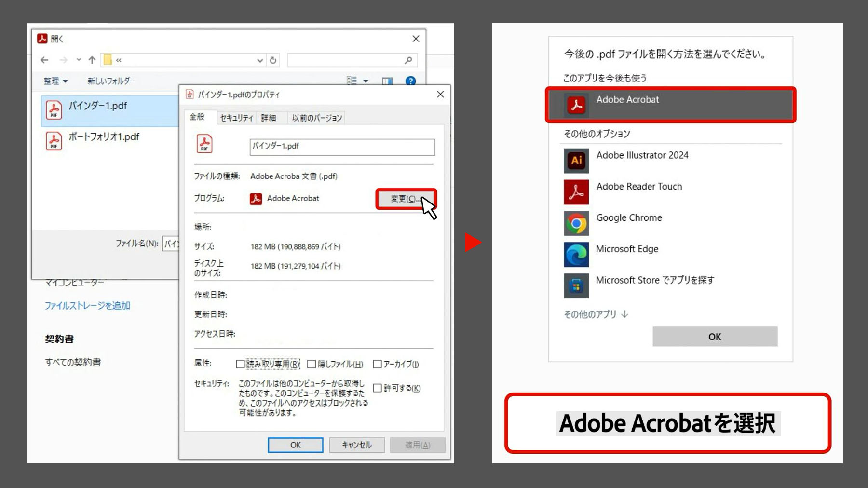
Task: Click the ファイル名 input field
Action: (x=171, y=244)
